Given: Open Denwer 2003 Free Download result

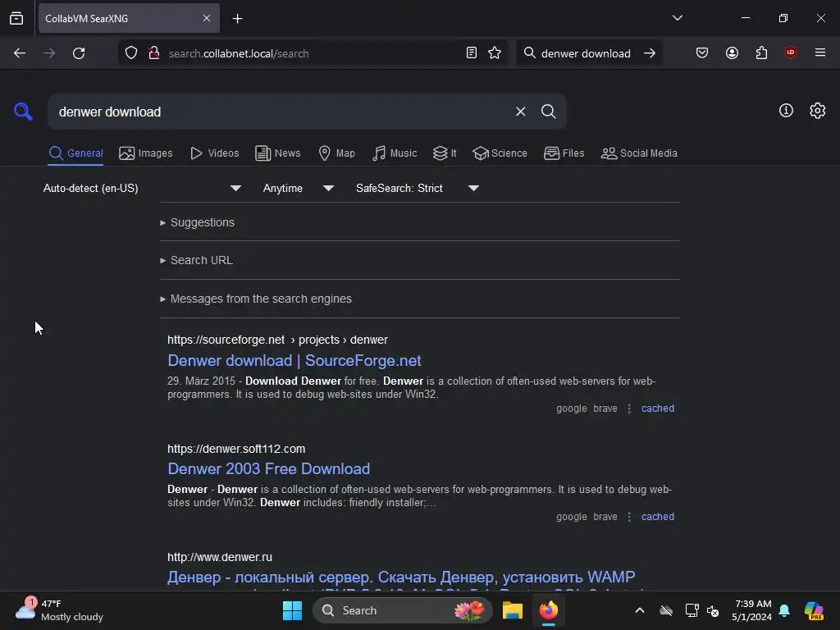Looking at the screenshot, I should click(268, 468).
